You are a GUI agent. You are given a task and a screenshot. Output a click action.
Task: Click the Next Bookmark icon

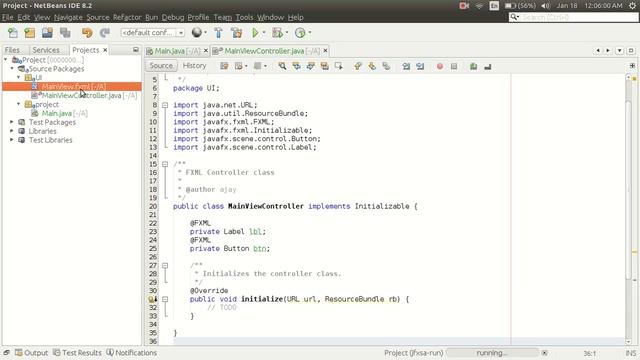372,66
